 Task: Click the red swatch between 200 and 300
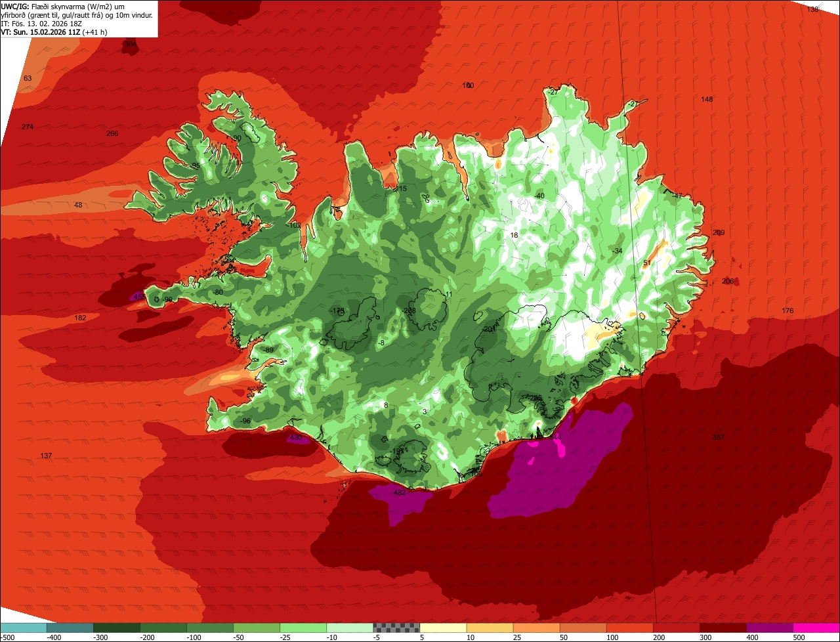click(676, 628)
